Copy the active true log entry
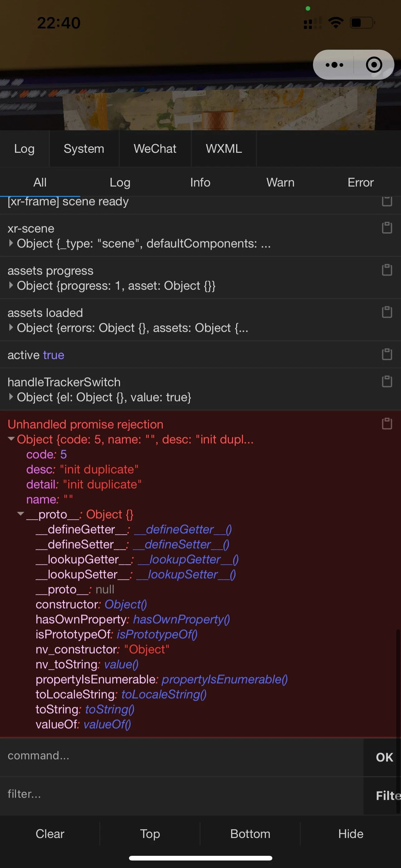This screenshot has width=401, height=868. [387, 354]
